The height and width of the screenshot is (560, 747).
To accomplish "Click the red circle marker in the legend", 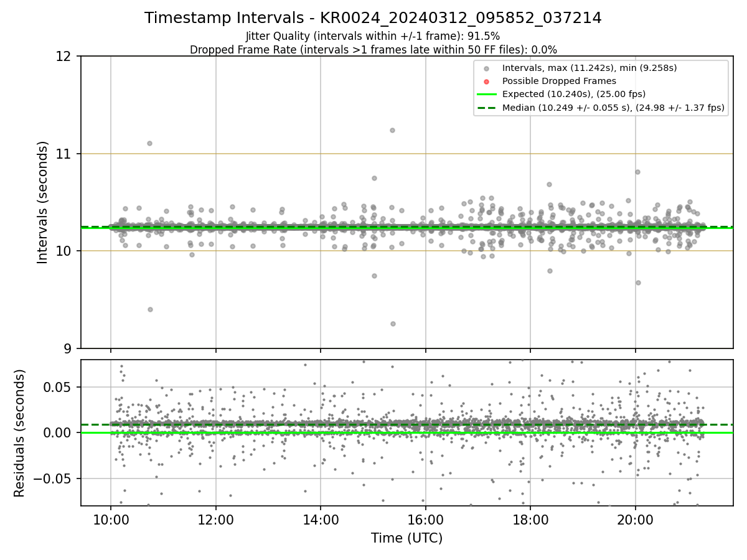I will pos(486,82).
